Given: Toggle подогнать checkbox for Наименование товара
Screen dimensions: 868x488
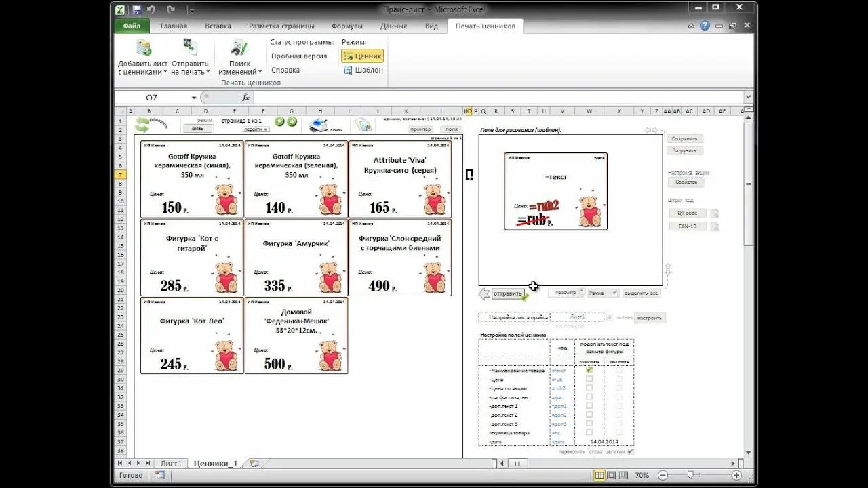Looking at the screenshot, I should coord(589,370).
